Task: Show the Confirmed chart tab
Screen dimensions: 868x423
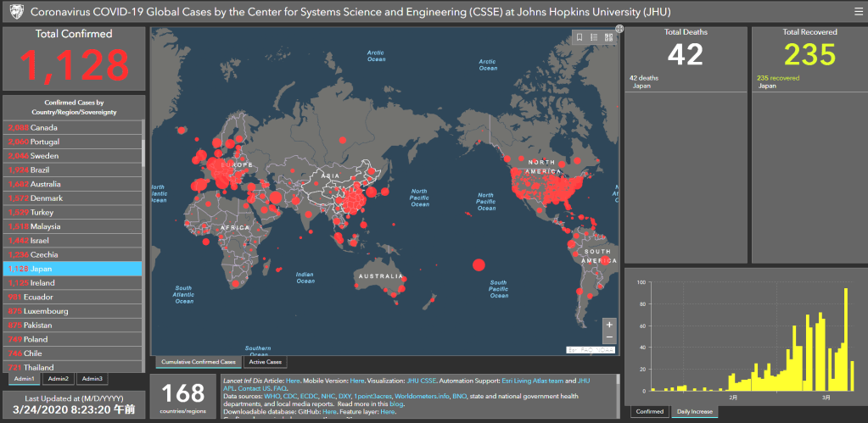Action: pos(649,412)
